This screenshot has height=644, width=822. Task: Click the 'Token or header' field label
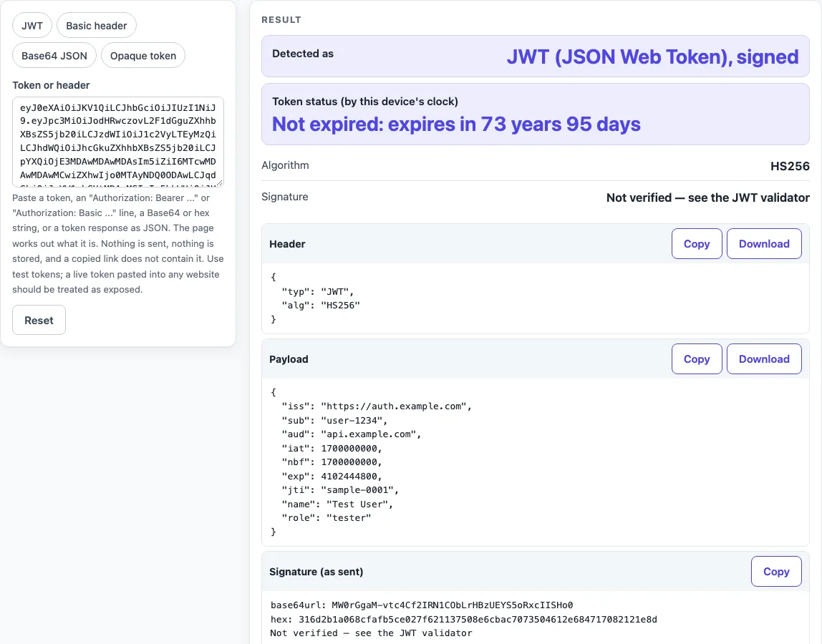(51, 85)
